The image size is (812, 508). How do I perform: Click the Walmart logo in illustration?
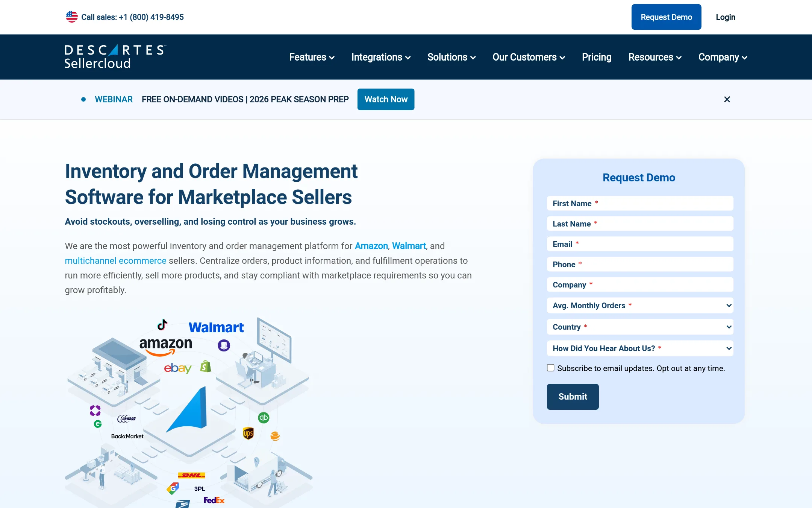click(x=216, y=327)
